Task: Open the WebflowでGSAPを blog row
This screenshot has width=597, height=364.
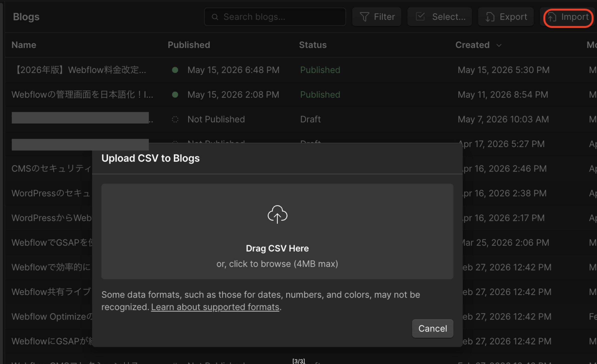Action: click(x=52, y=242)
